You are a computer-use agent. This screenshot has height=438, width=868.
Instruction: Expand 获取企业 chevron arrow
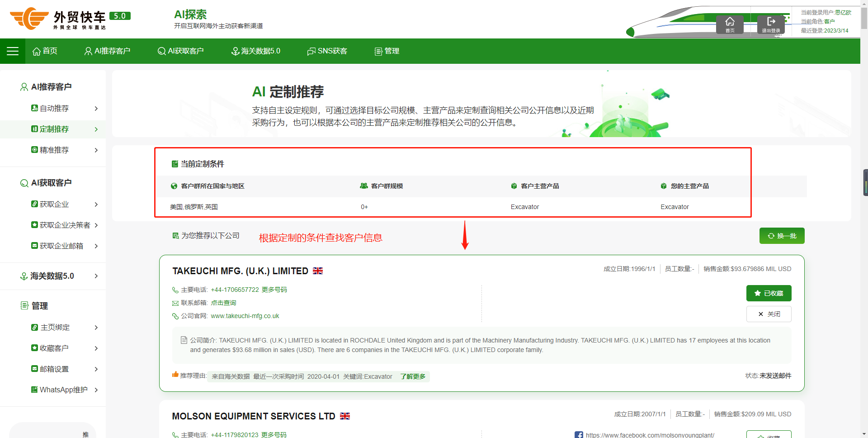tap(96, 205)
